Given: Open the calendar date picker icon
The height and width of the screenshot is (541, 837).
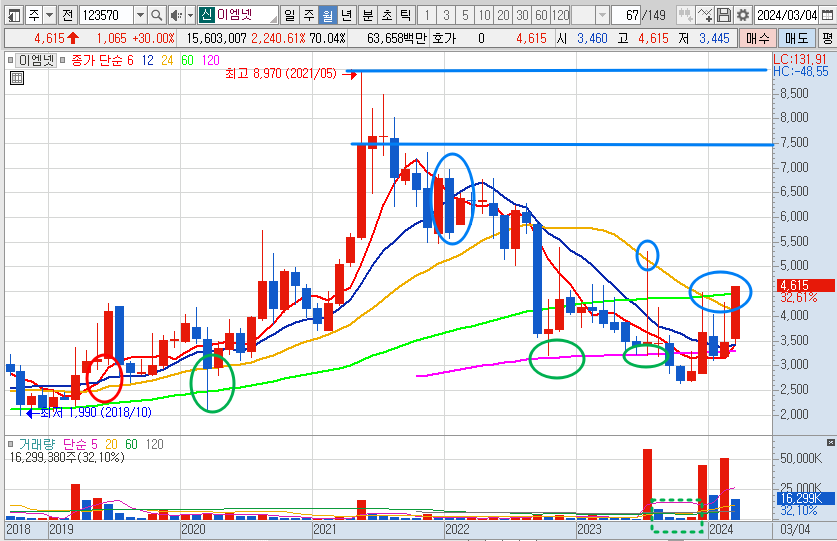Looking at the screenshot, I should (x=827, y=15).
